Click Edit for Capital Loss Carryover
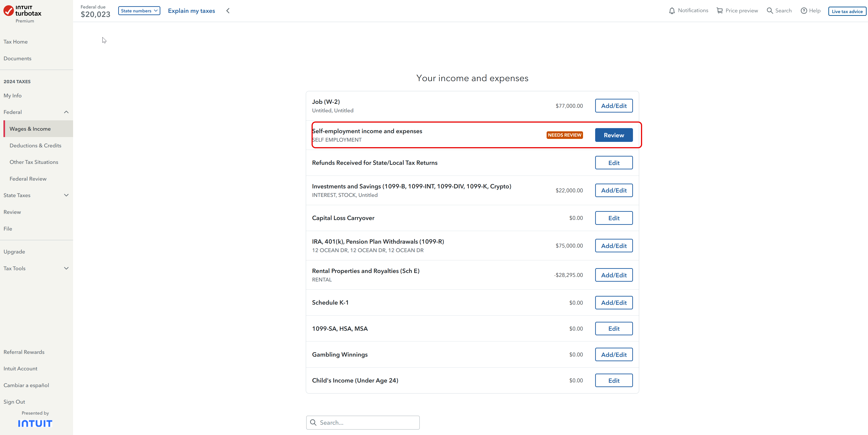The width and height of the screenshot is (868, 435). coord(613,218)
